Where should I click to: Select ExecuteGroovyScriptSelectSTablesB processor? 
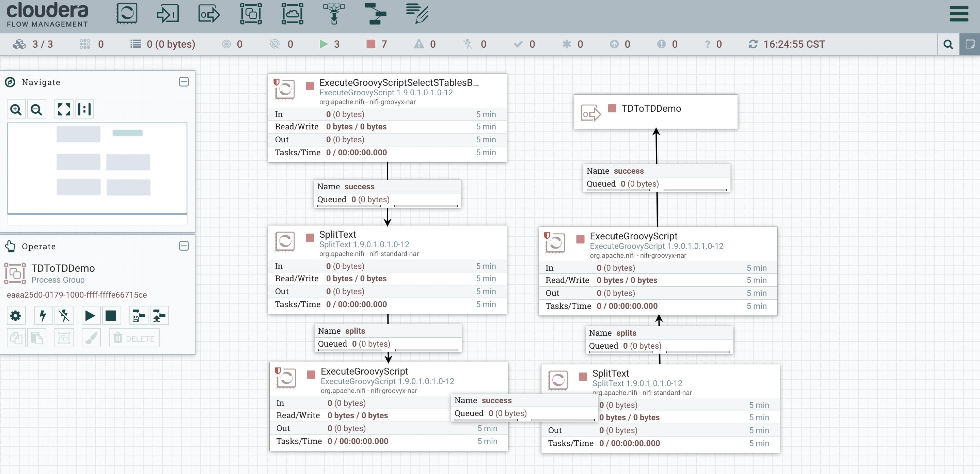click(387, 118)
